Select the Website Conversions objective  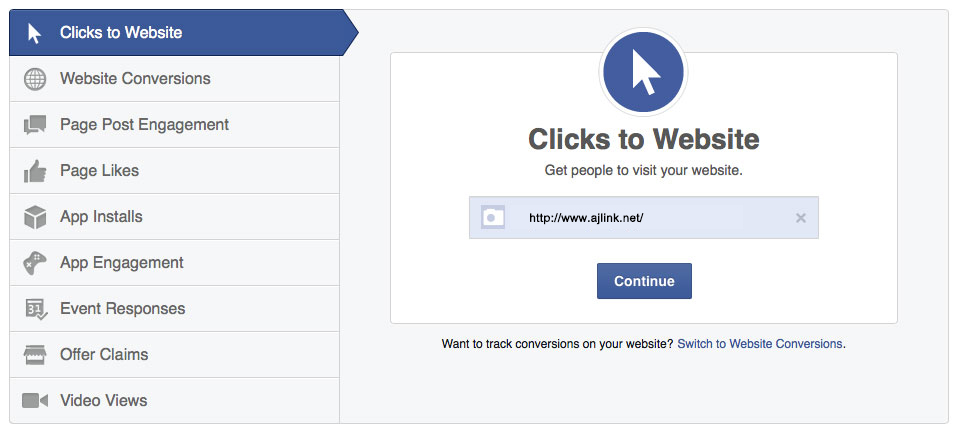point(174,79)
